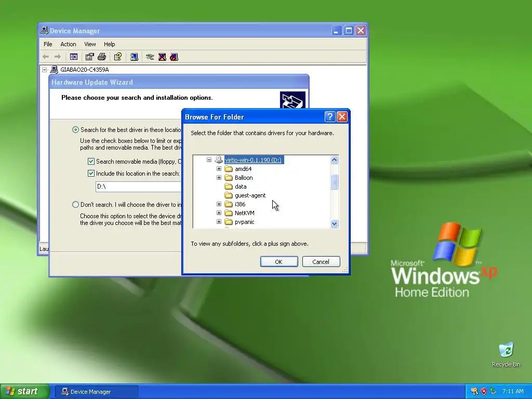This screenshot has width=532, height=399.
Task: Toggle the console tree pane icon
Action: [x=74, y=57]
